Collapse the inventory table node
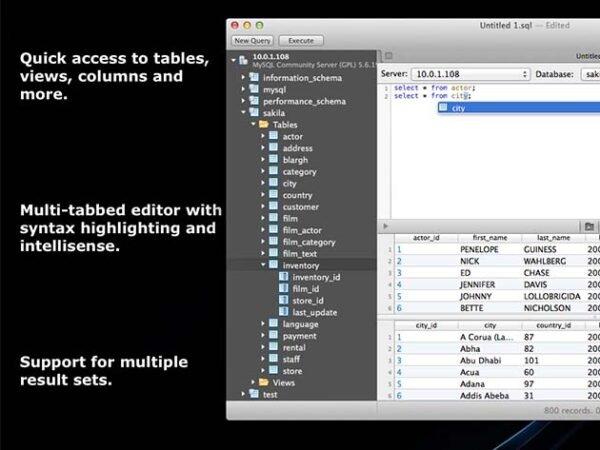Image resolution: width=600 pixels, height=450 pixels. point(263,265)
